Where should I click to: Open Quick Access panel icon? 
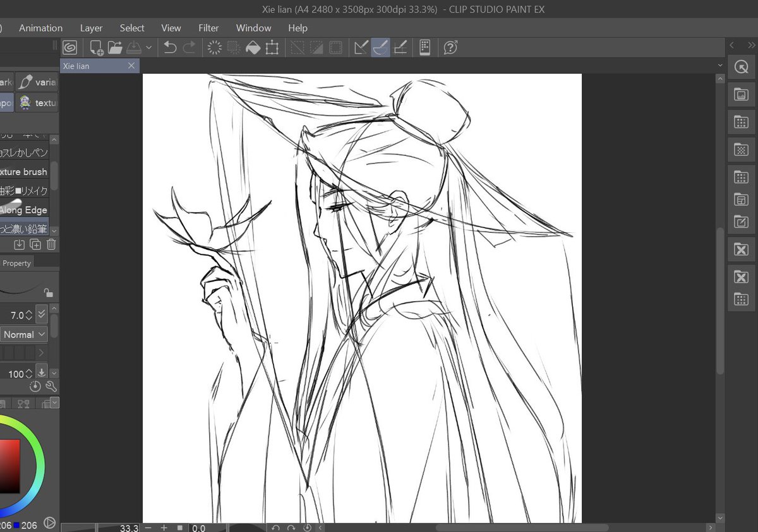point(742,68)
